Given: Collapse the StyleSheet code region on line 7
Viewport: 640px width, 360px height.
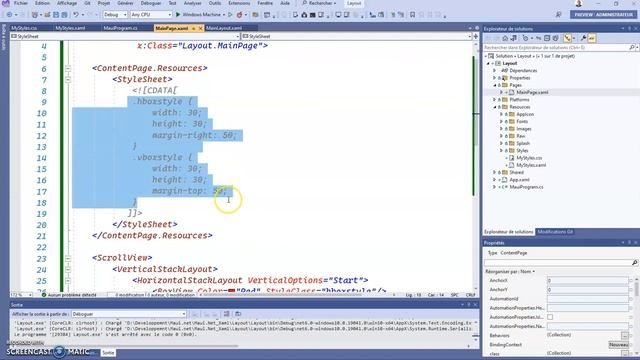Looking at the screenshot, I should (68, 80).
